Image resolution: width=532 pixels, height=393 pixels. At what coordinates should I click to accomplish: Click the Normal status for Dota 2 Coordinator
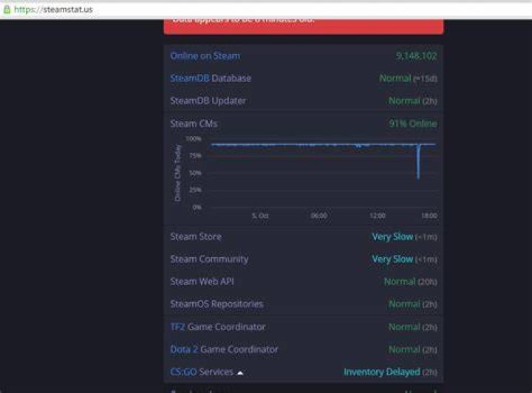[404, 349]
